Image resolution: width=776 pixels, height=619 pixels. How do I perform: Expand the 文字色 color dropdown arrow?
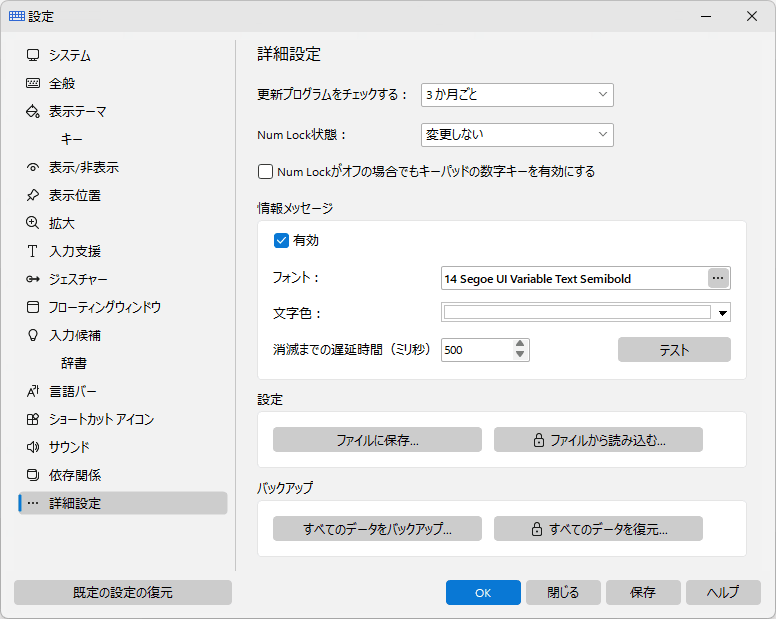tap(723, 313)
